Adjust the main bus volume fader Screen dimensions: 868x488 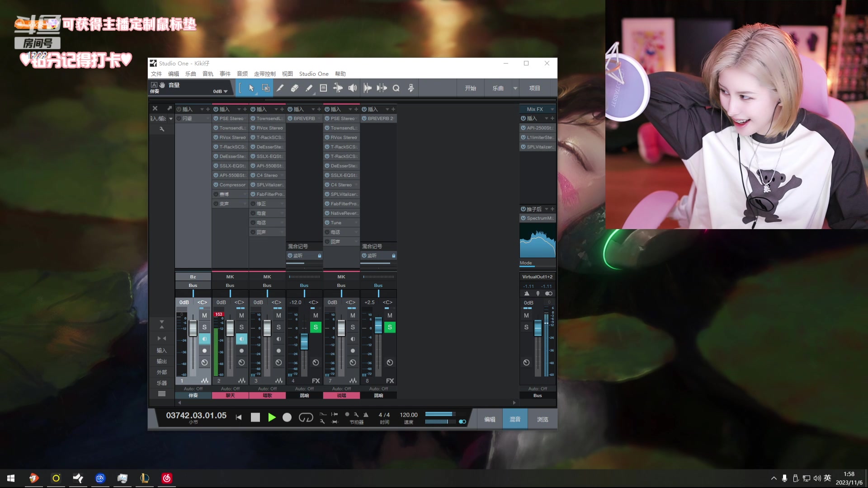pyautogui.click(x=538, y=328)
